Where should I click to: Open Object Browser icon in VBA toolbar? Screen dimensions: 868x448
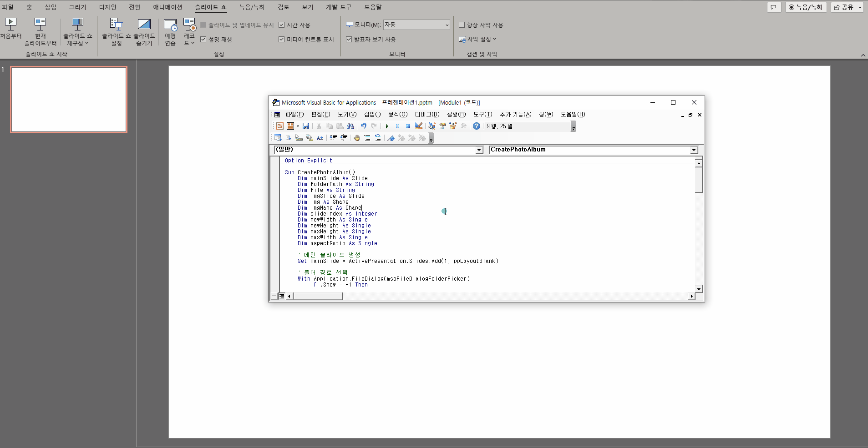click(453, 126)
